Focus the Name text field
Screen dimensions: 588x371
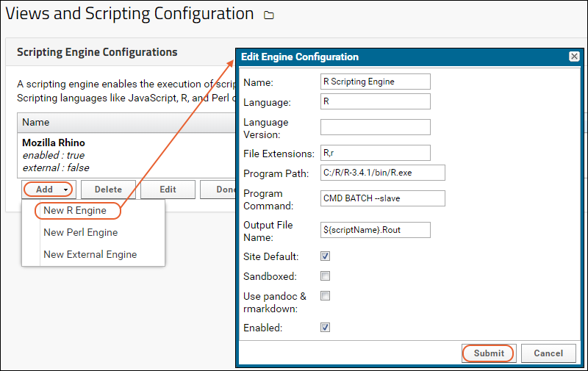click(x=375, y=82)
